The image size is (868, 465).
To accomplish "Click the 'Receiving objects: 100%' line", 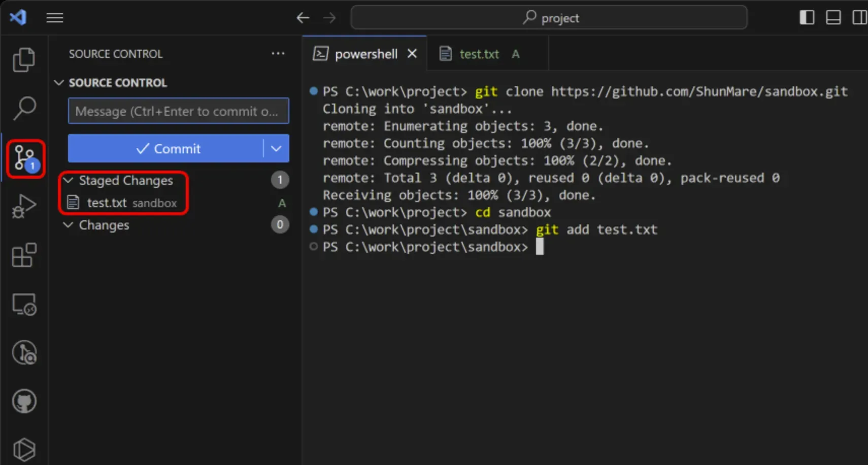I will point(459,195).
